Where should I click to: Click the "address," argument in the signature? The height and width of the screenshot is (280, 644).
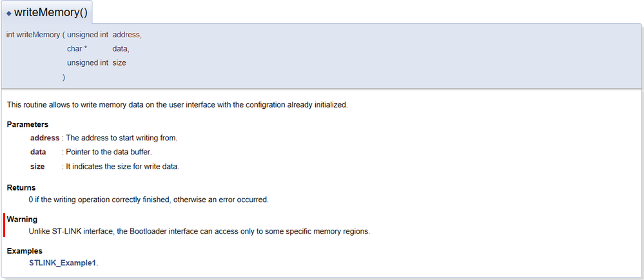click(126, 35)
